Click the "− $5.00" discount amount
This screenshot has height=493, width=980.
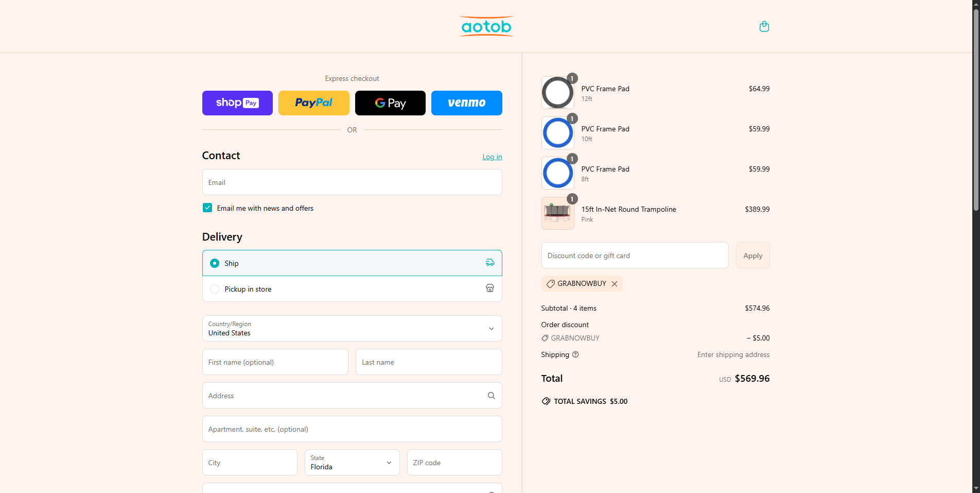(x=758, y=338)
